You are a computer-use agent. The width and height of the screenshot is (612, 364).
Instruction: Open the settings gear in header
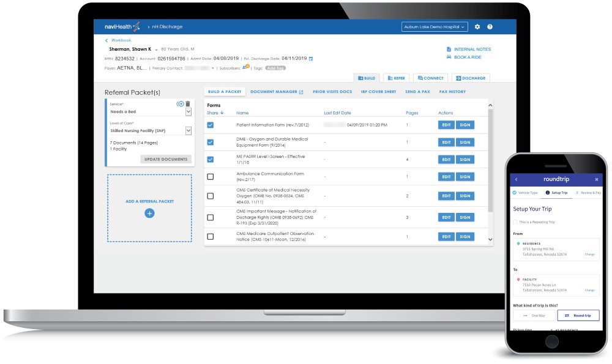coord(477,27)
